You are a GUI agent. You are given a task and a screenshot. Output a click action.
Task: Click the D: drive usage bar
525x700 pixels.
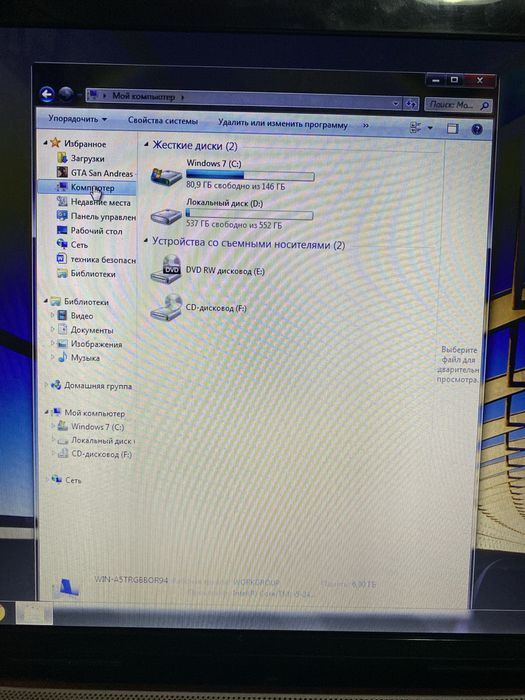249,215
